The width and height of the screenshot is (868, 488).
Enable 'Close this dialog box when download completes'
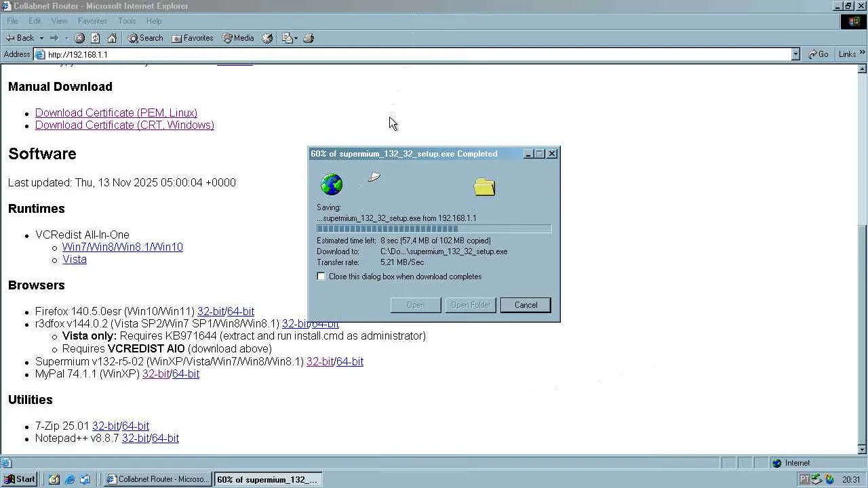tap(321, 277)
